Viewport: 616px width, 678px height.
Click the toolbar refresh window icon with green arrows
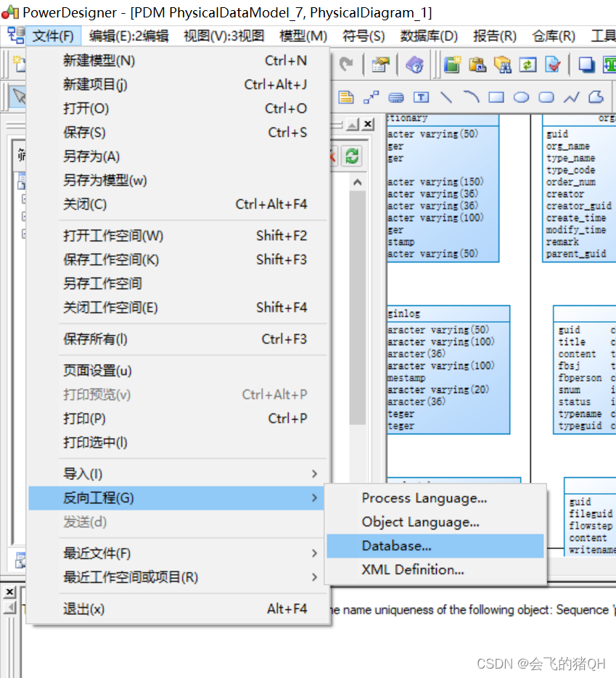click(x=527, y=65)
